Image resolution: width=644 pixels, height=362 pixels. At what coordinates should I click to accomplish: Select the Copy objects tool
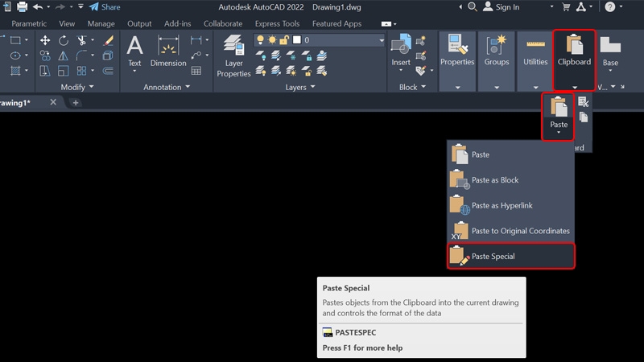[45, 56]
